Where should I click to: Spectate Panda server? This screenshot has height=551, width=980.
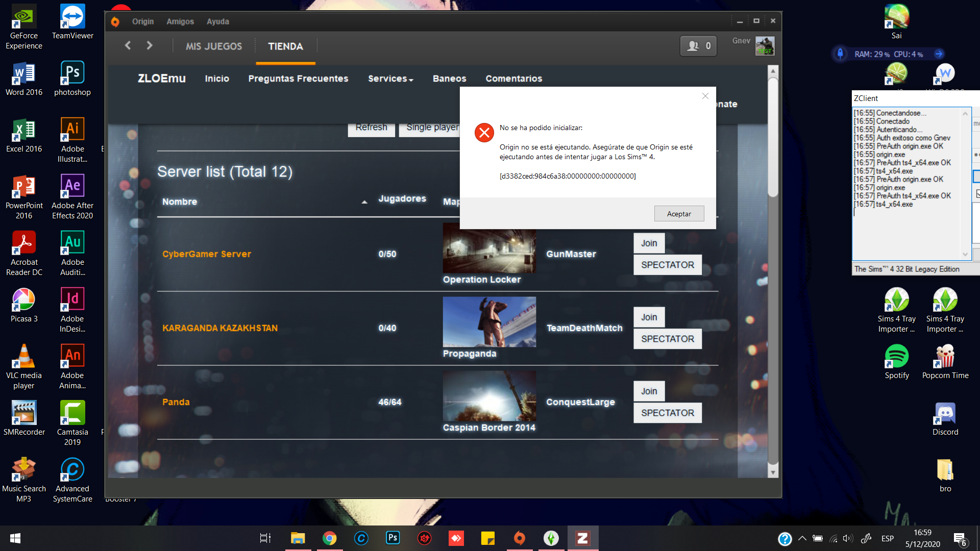point(668,413)
